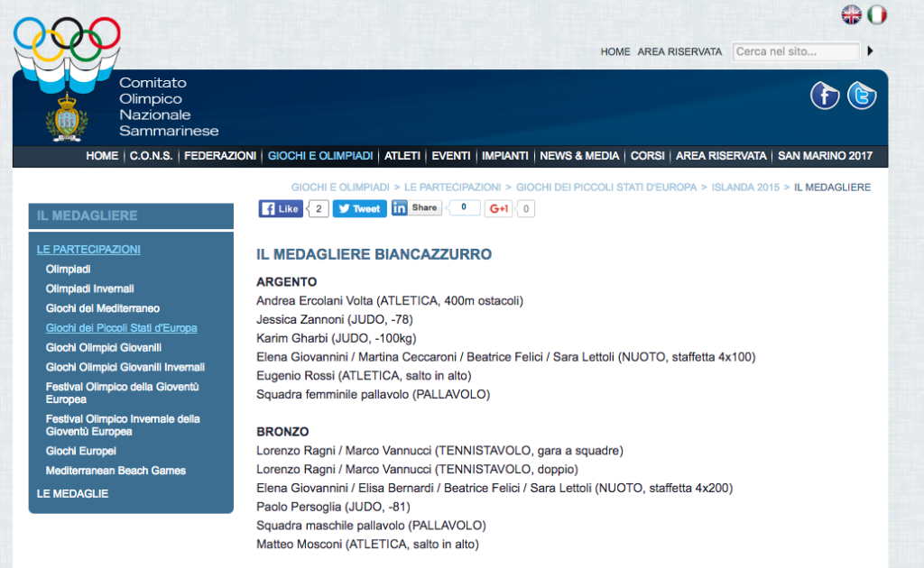924x568 pixels.
Task: Tweet this page
Action: point(359,208)
